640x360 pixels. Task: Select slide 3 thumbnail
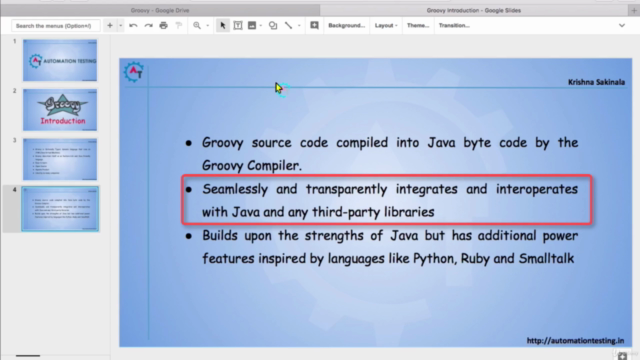60,159
